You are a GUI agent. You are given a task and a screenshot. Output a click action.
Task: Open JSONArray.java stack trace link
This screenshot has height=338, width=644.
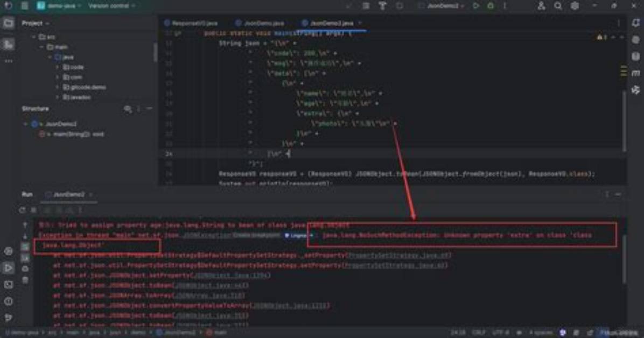209,295
